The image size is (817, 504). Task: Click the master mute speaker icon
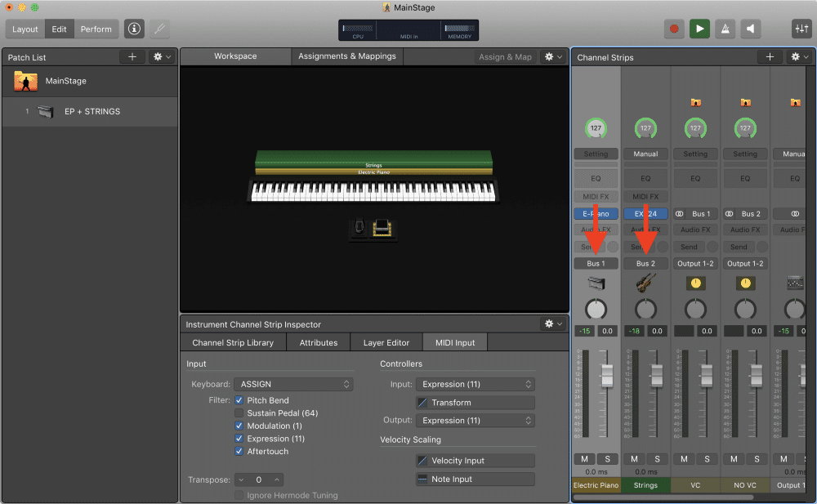(x=750, y=29)
